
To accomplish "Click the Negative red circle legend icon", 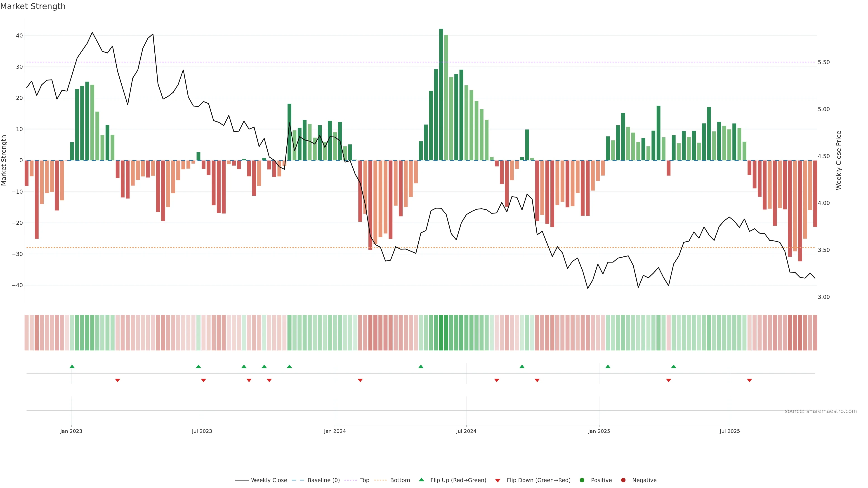I will point(623,480).
